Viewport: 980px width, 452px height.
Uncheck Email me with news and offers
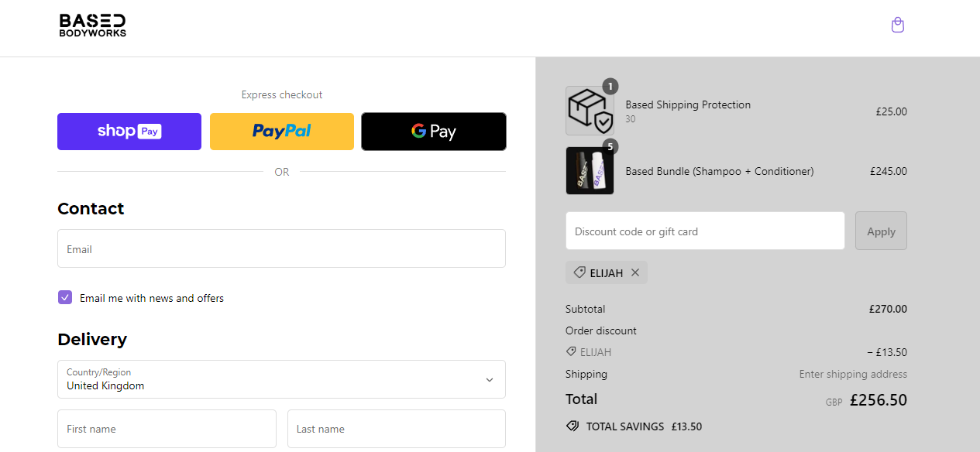[x=65, y=298]
